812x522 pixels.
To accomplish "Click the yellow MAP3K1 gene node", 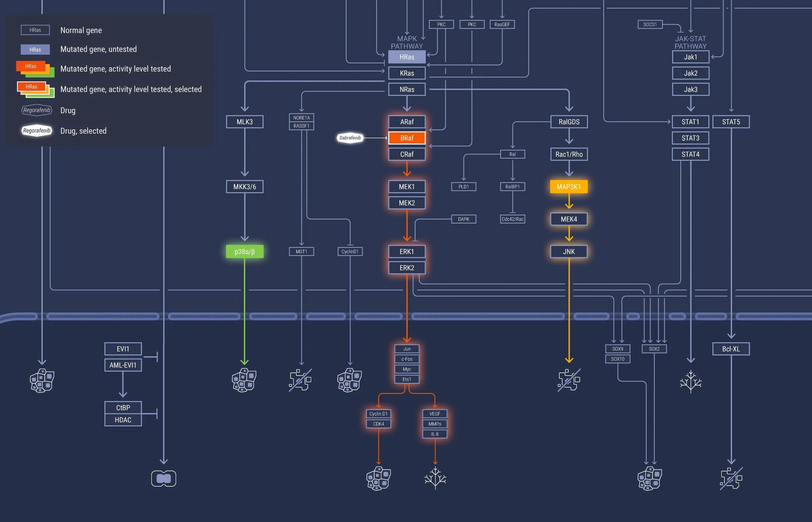I will 569,186.
